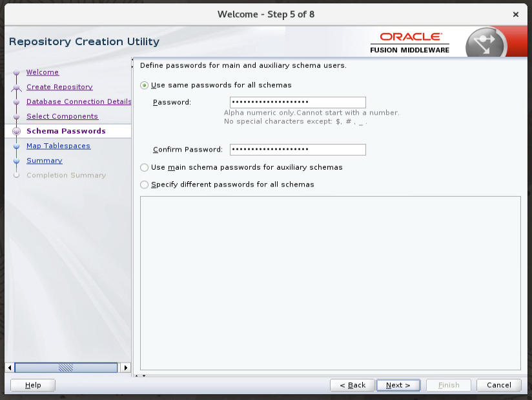Click the right arrow of navigation scrollbar
The height and width of the screenshot is (400, 532).
pos(125,368)
